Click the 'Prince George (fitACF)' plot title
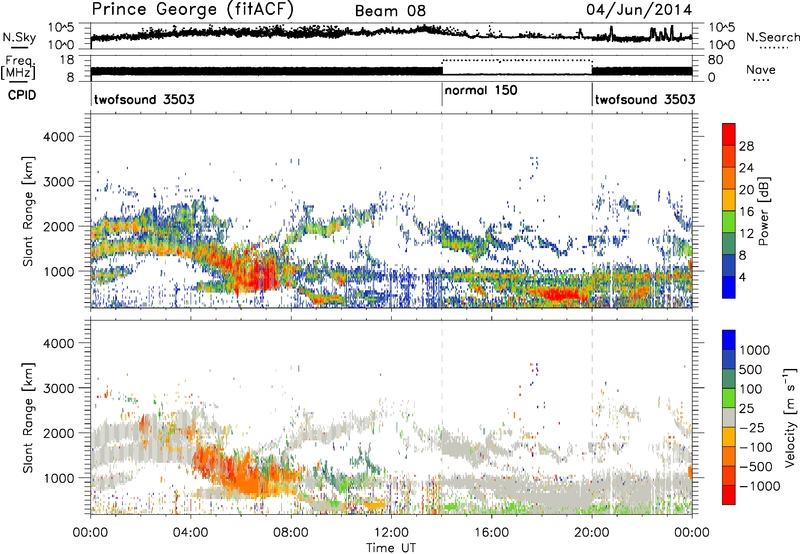This screenshot has width=800, height=554. [192, 9]
